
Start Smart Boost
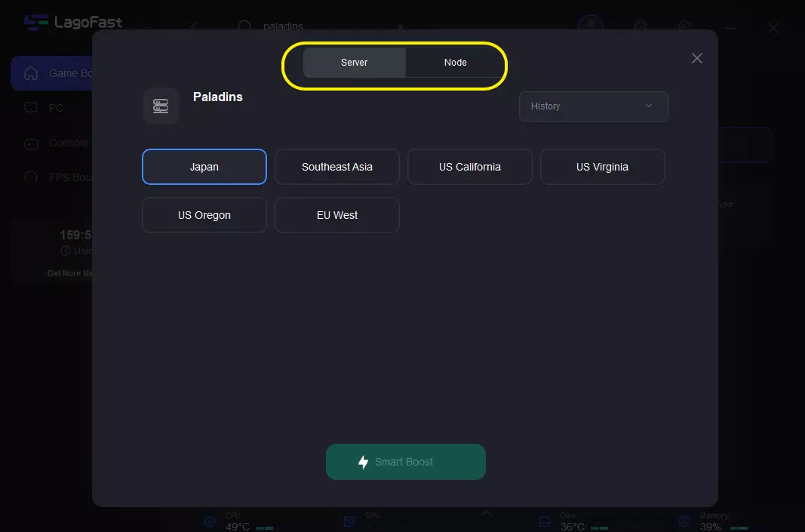coord(406,462)
